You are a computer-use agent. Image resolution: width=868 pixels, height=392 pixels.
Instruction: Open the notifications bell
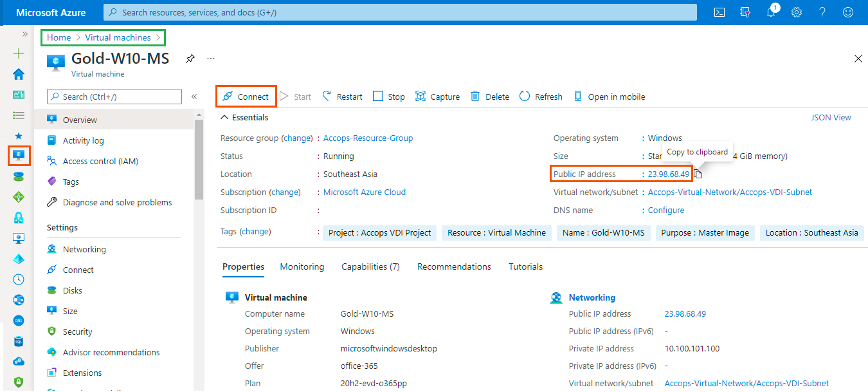tap(772, 12)
